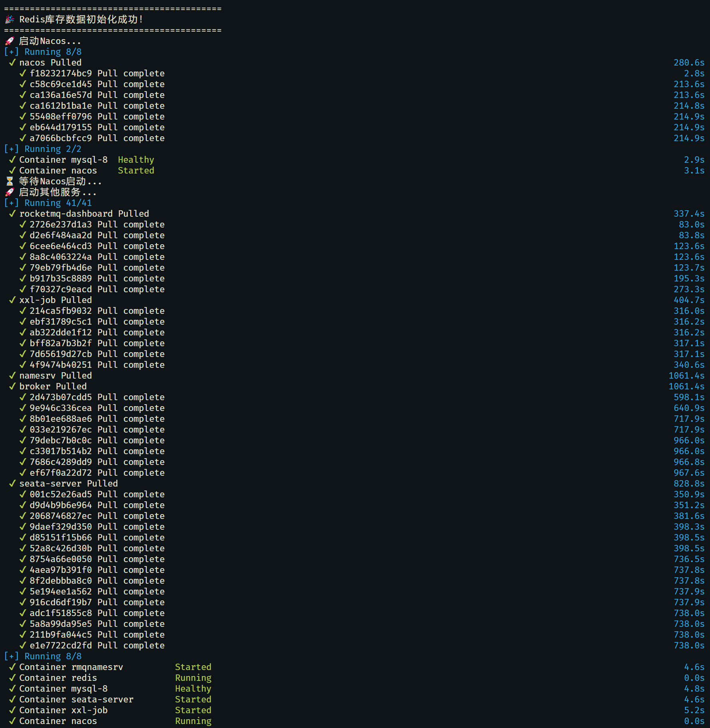Click the text 'seata-server Pulled'
This screenshot has width=710, height=728.
(x=68, y=483)
